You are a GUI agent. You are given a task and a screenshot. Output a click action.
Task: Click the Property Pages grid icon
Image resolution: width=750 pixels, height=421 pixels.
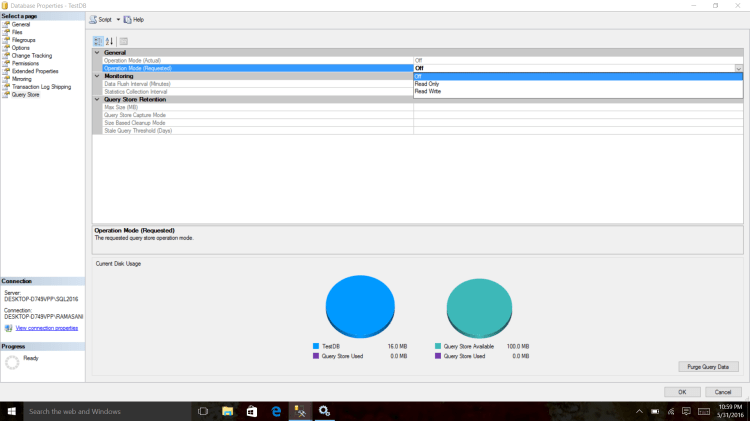[123, 41]
